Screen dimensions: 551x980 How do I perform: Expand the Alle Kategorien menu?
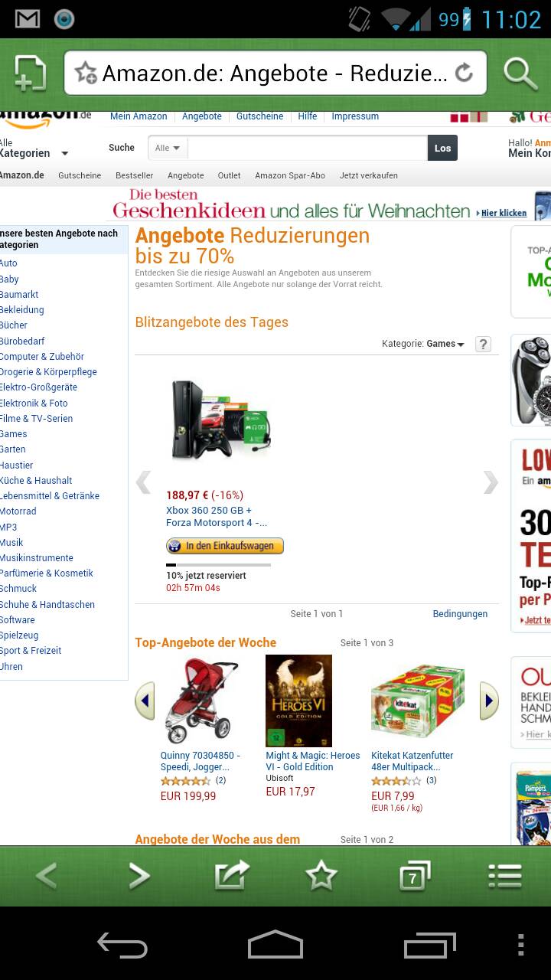34,149
